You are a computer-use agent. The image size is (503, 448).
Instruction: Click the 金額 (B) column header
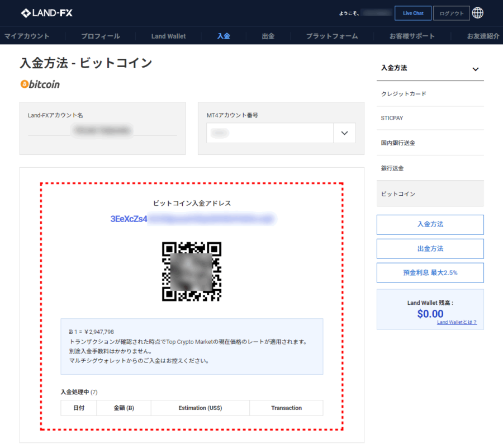(124, 408)
